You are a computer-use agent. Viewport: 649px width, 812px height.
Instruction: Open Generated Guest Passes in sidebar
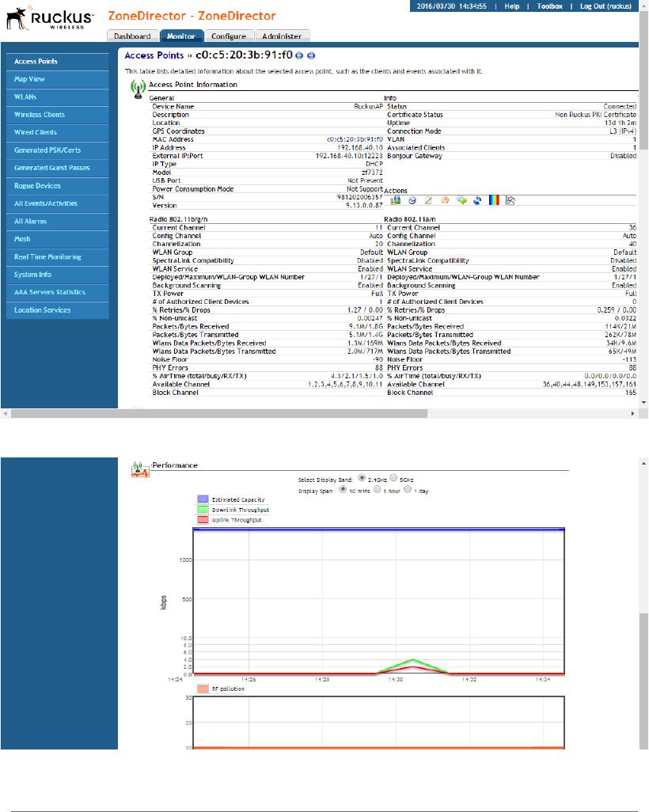pyautogui.click(x=58, y=168)
